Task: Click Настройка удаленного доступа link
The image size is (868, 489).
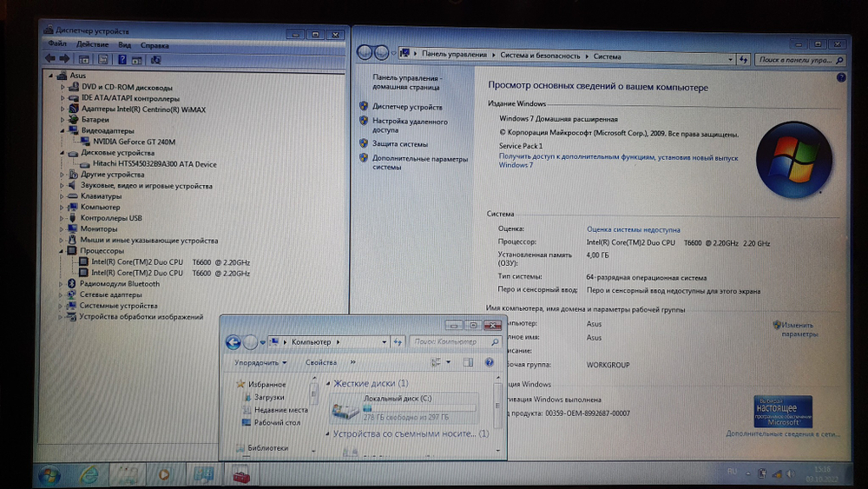Action: click(x=410, y=125)
